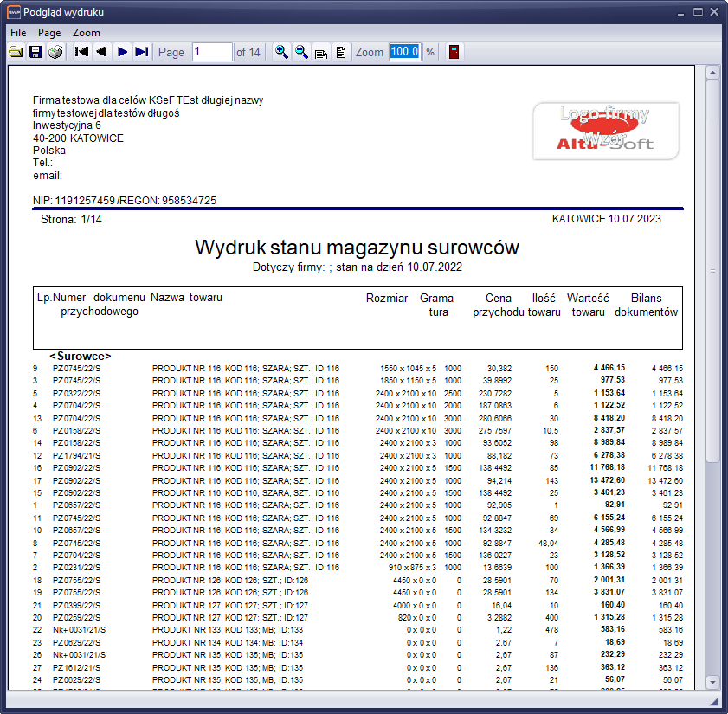Jump to the last page
This screenshot has height=714, width=728.
142,52
